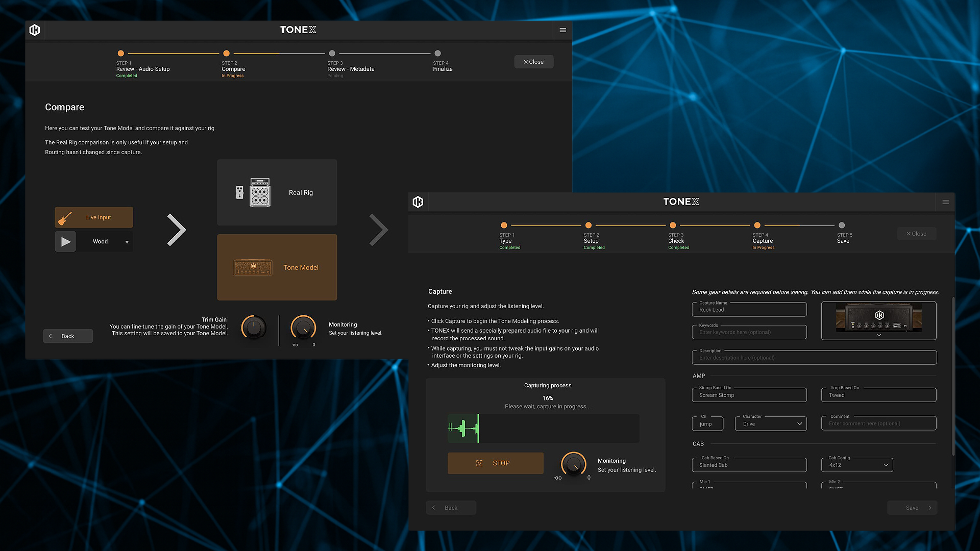Click the IK logo in the Compare window
Viewport: 980px width, 551px height.
[35, 30]
